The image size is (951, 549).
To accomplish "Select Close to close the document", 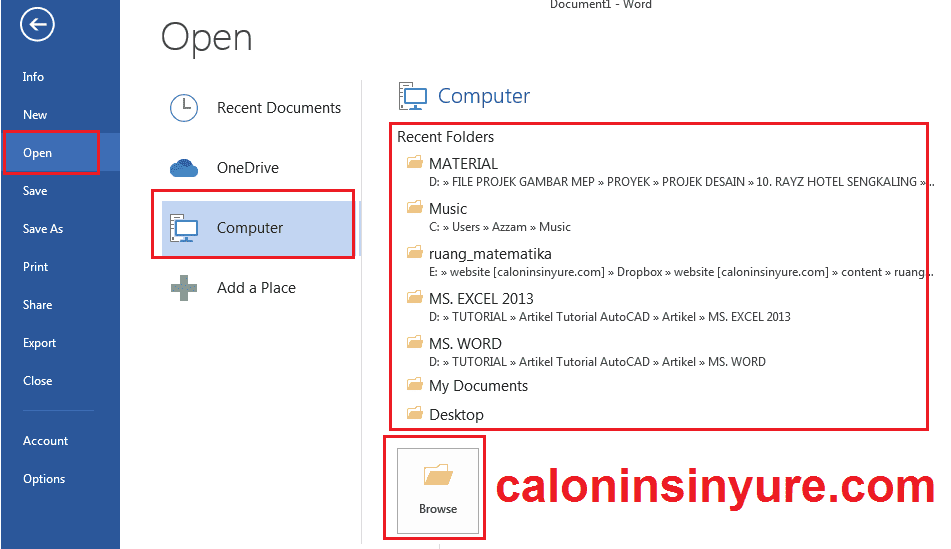I will [38, 381].
